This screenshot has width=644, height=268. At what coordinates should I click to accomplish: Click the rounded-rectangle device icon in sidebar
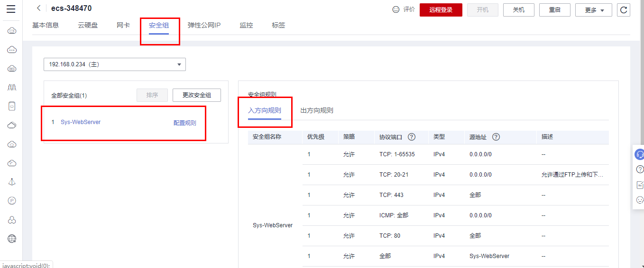(x=12, y=107)
